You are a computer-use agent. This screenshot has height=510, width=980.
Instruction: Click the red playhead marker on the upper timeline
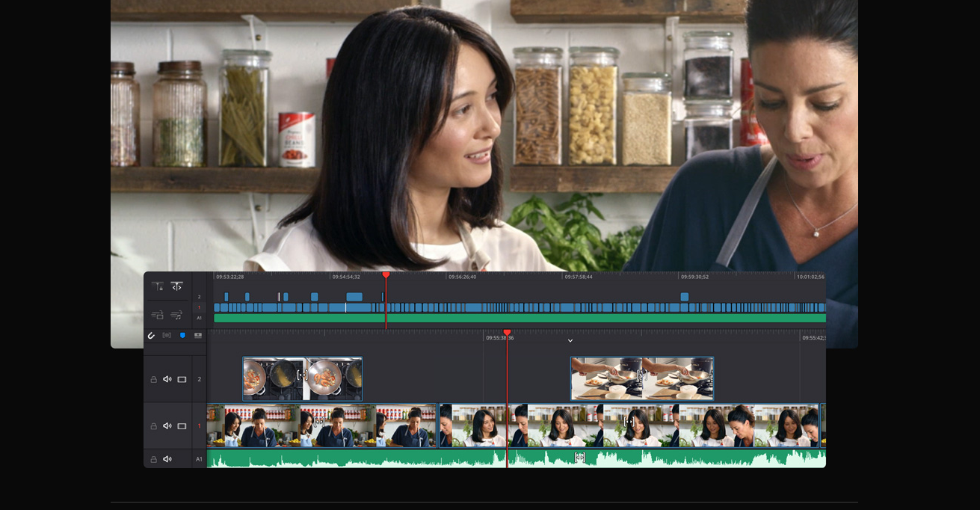pos(386,275)
